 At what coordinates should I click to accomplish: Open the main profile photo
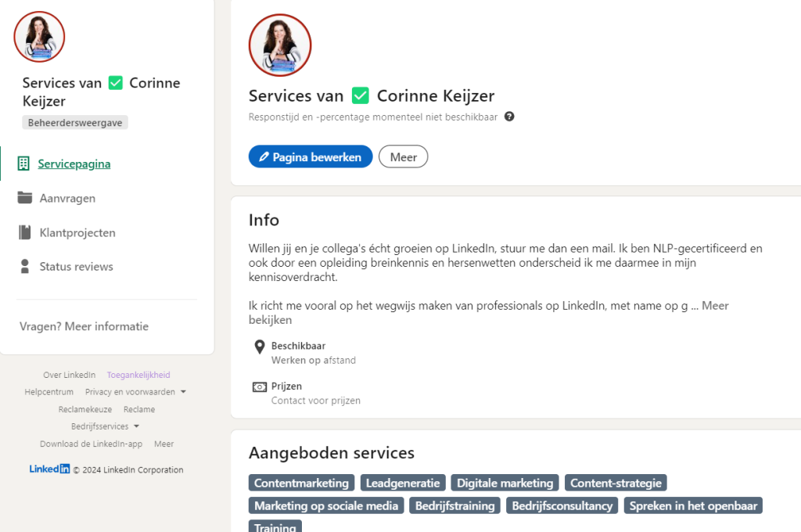pos(280,45)
